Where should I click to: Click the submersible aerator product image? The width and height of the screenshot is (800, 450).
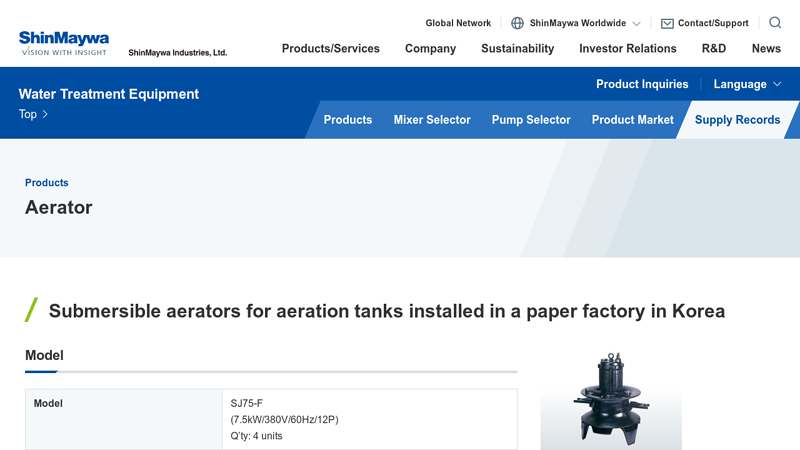[611, 400]
